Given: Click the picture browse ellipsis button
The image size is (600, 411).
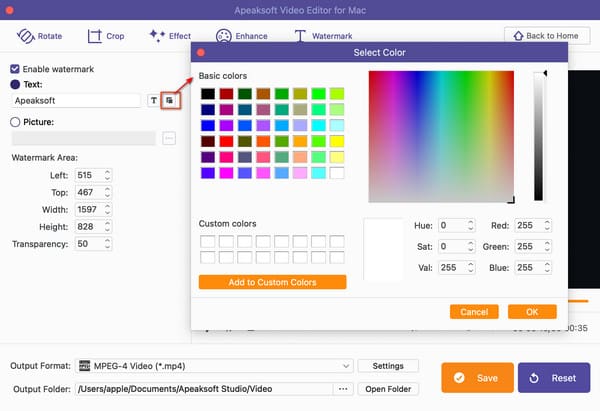Looking at the screenshot, I should pos(169,138).
